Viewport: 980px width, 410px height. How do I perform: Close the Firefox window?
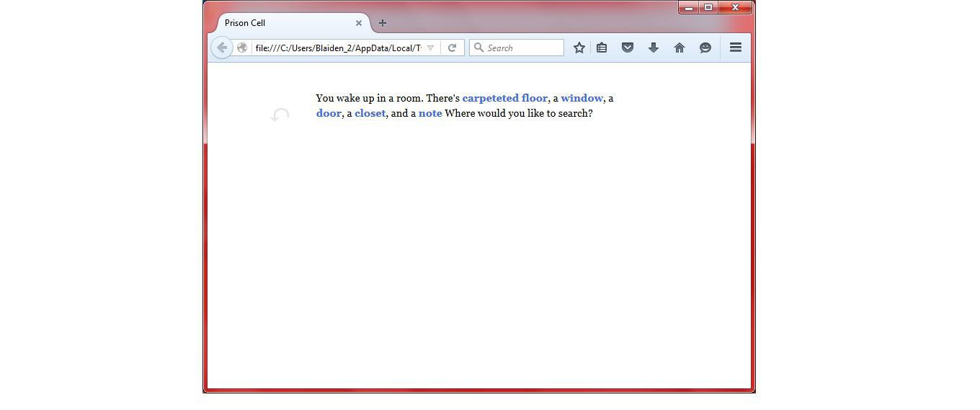click(x=735, y=7)
